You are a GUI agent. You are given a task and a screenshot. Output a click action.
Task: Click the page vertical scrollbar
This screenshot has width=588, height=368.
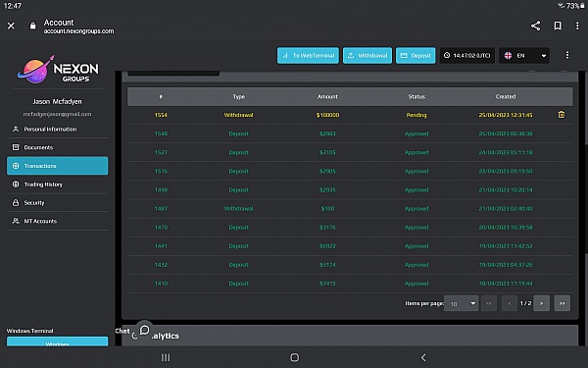point(586,199)
